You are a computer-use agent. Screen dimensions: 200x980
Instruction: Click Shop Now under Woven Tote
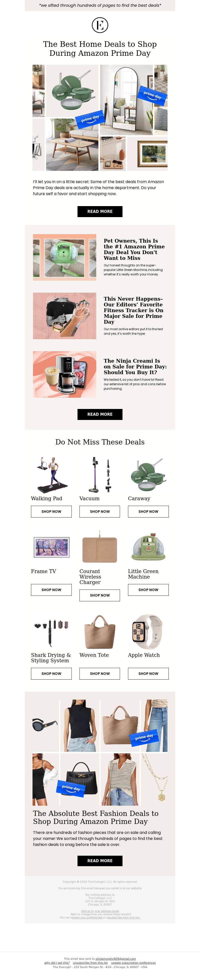[99, 673]
